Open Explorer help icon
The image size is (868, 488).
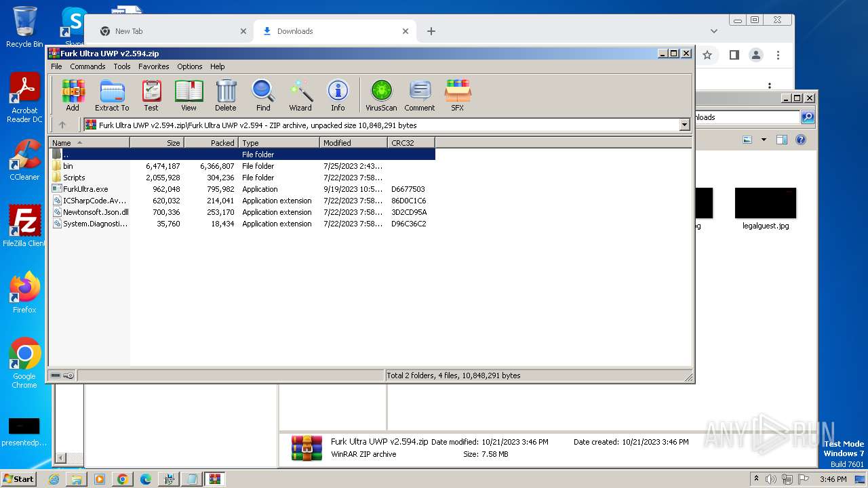(x=801, y=140)
